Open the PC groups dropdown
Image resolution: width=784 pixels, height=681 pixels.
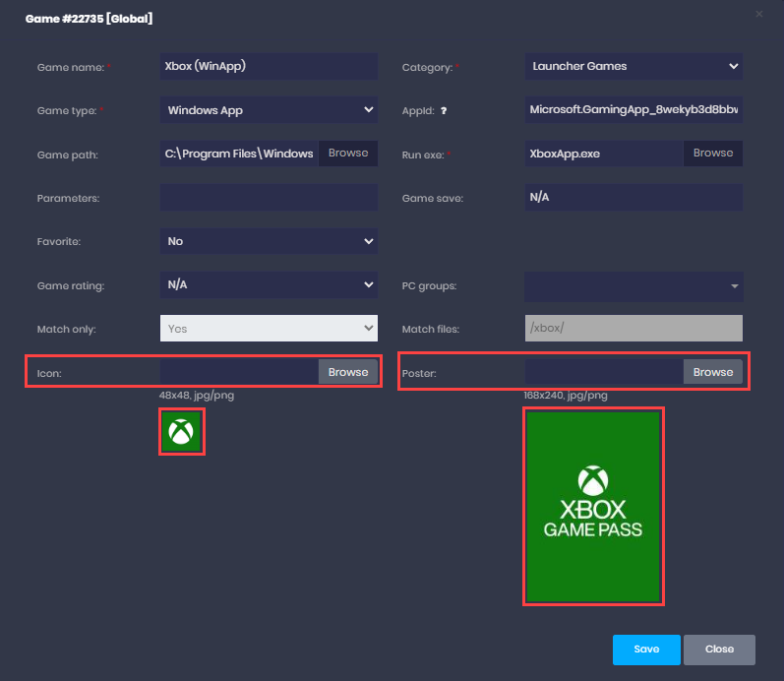coord(633,285)
